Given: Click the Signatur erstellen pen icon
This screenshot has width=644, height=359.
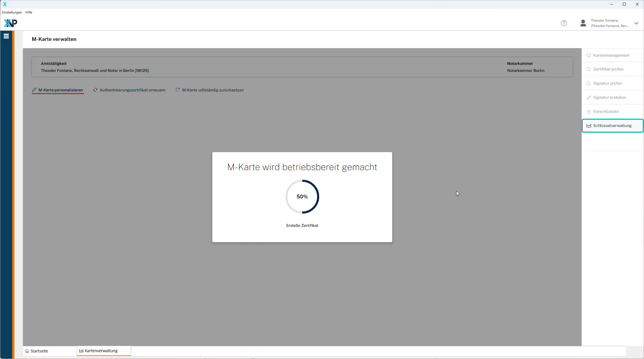Looking at the screenshot, I should (589, 98).
